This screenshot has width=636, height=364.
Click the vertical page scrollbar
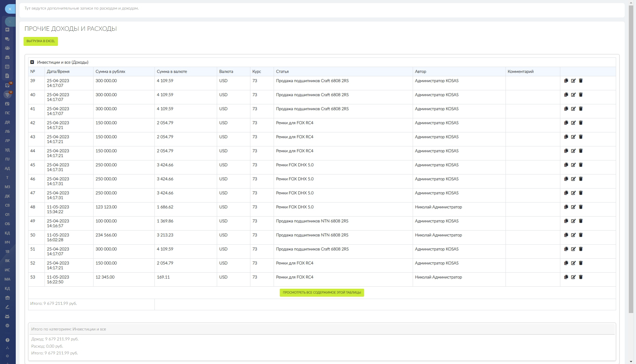point(631,159)
